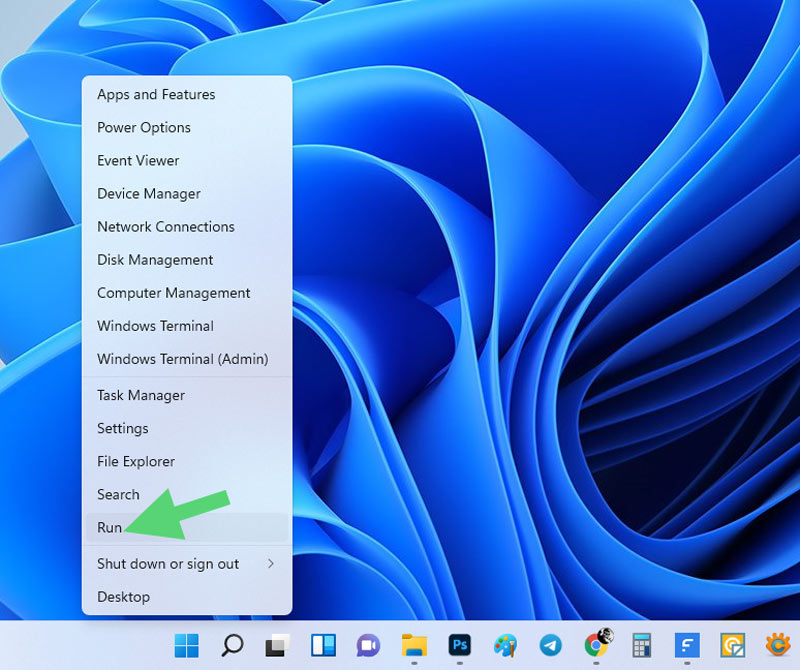Screen dimensions: 800x670
Task: Open Task Manager from the menu
Action: (x=141, y=396)
